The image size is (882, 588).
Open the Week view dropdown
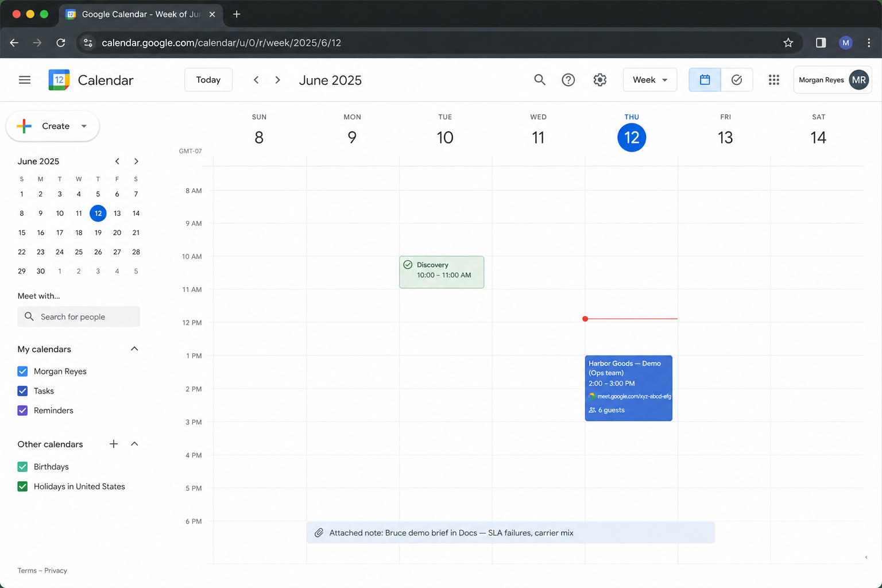tap(650, 80)
